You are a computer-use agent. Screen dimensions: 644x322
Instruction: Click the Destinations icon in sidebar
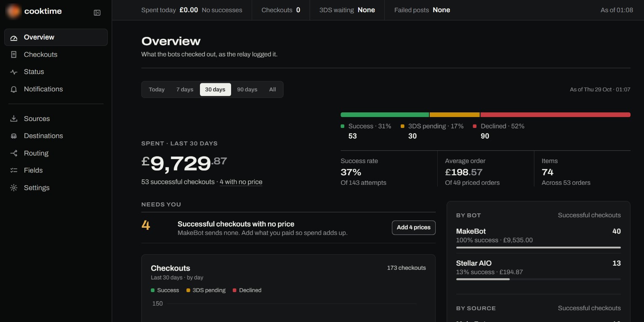tap(14, 136)
